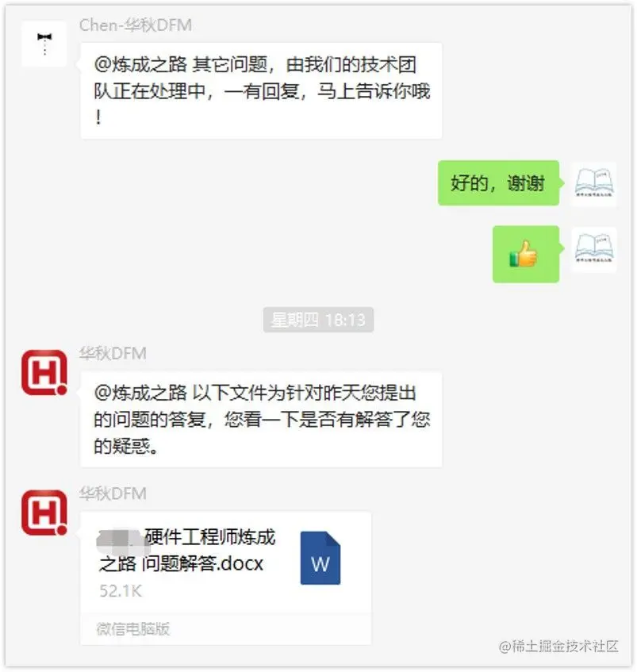Open the book avatar beside 好的，谢谢 message

(x=593, y=184)
